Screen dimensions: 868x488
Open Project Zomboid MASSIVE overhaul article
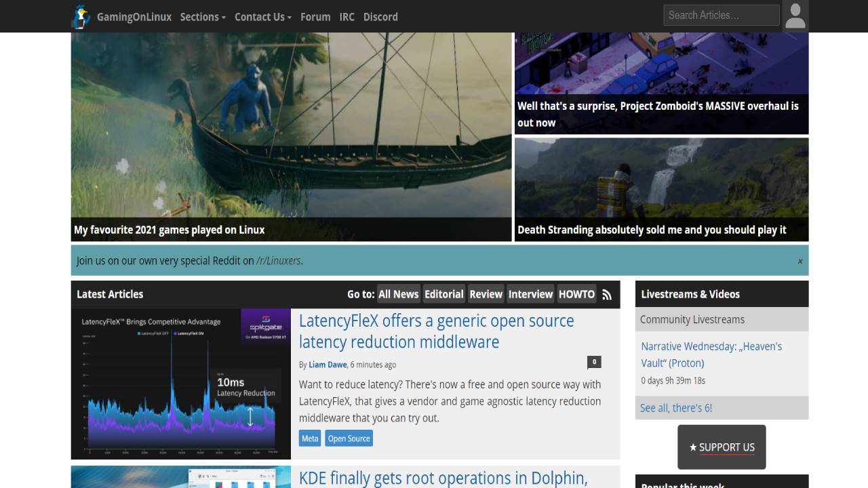(x=661, y=83)
